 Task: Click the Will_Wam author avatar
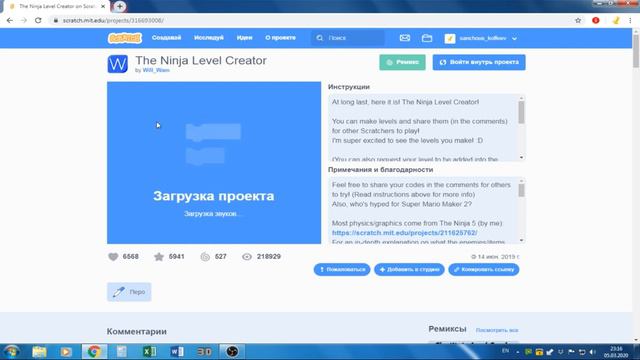pyautogui.click(x=118, y=64)
